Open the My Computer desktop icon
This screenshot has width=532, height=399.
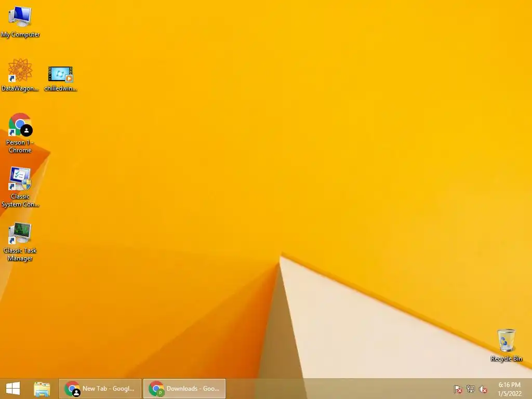point(20,21)
